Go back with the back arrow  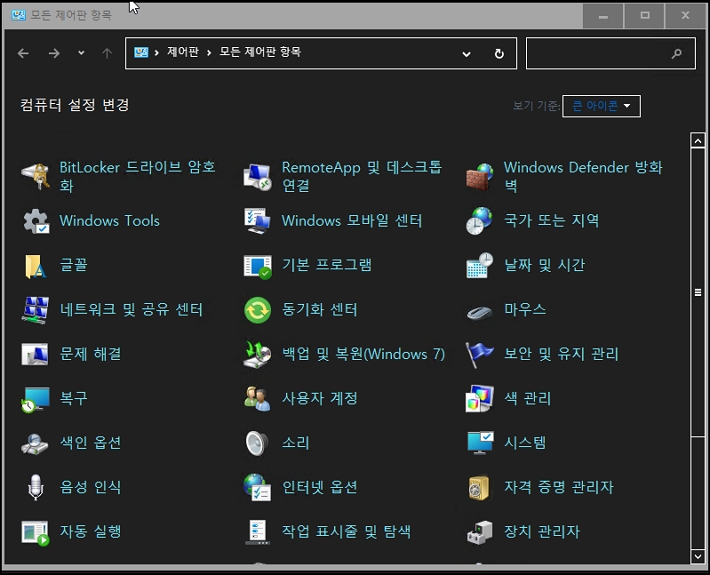(23, 53)
